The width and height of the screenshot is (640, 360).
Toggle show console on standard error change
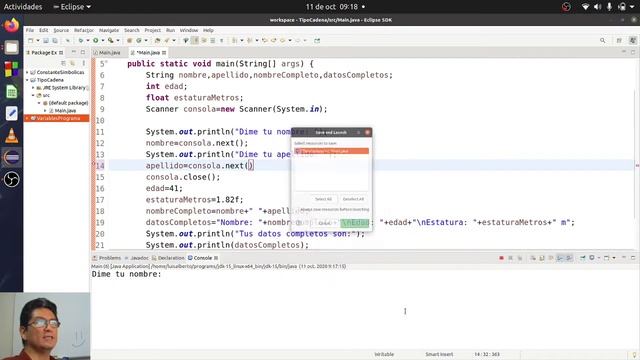(x=569, y=258)
